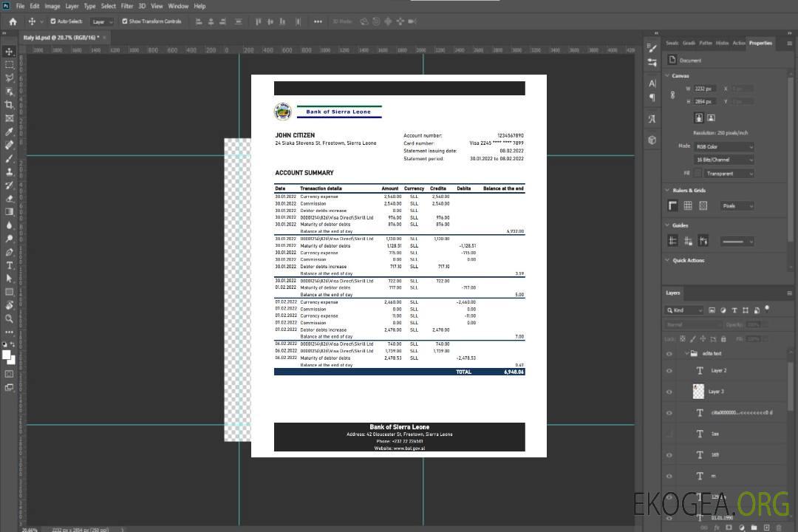Collapse the Guides section
This screenshot has height=532, width=798.
667,225
